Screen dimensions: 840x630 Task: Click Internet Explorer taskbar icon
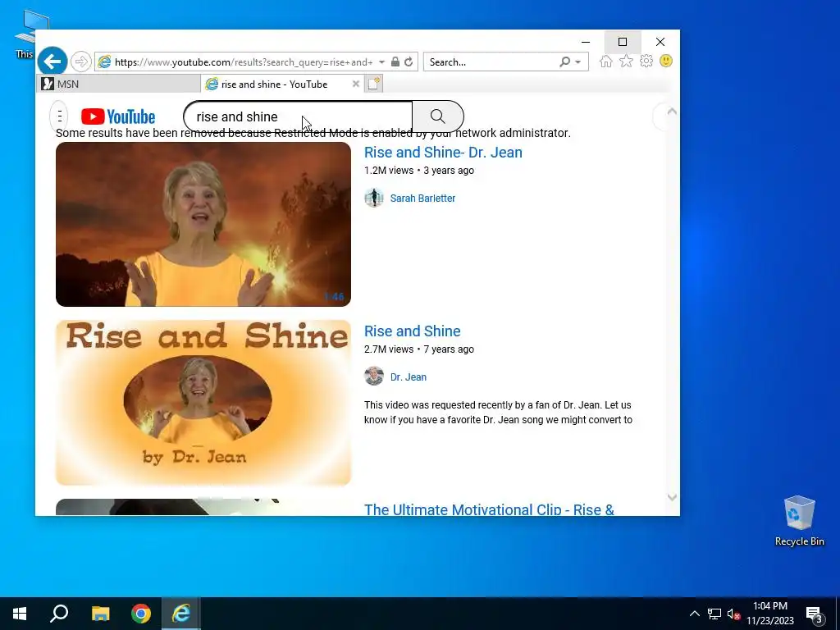(181, 614)
